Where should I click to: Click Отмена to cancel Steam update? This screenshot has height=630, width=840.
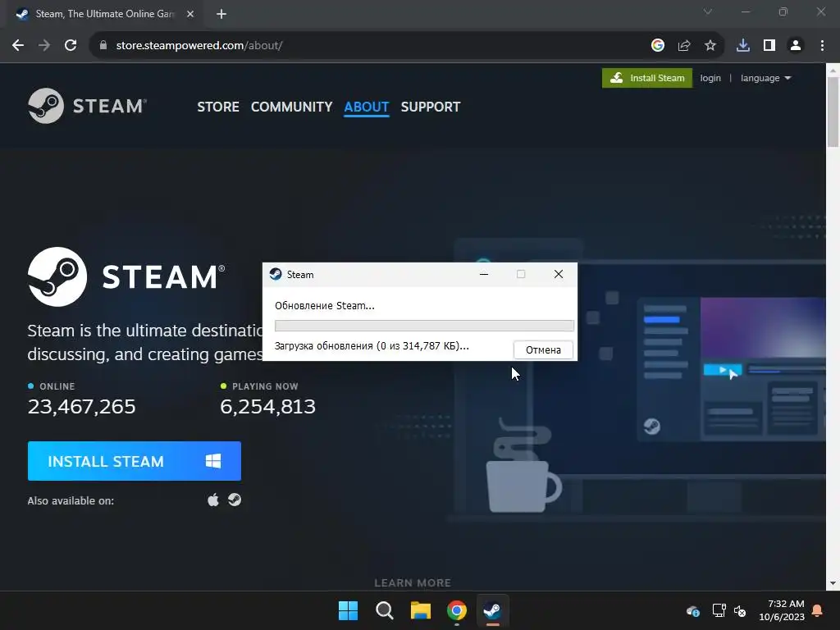(x=543, y=349)
